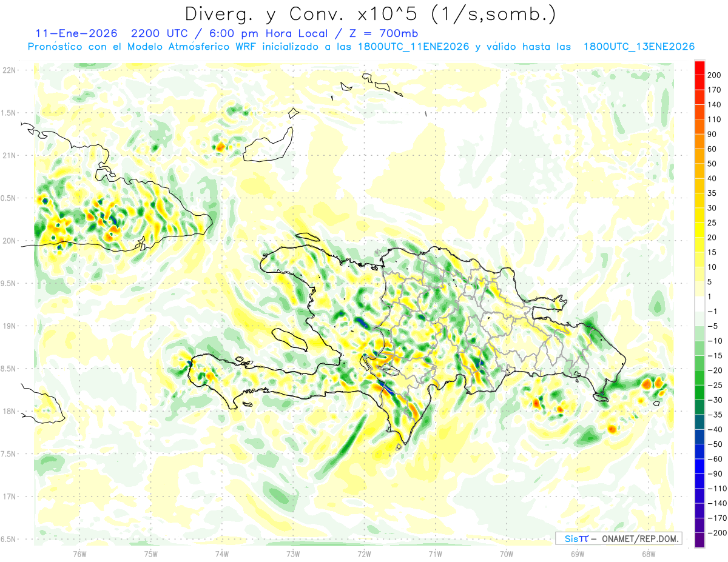Click the 'Z = 700mb' level text
Viewport: 728px width, 562px height.
383,33
